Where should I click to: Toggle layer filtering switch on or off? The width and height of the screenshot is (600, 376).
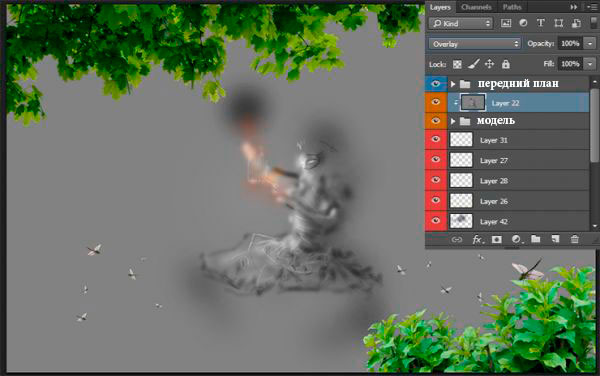(593, 23)
